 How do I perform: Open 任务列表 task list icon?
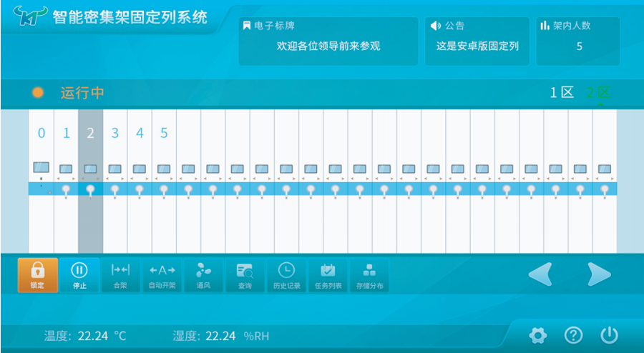328,270
